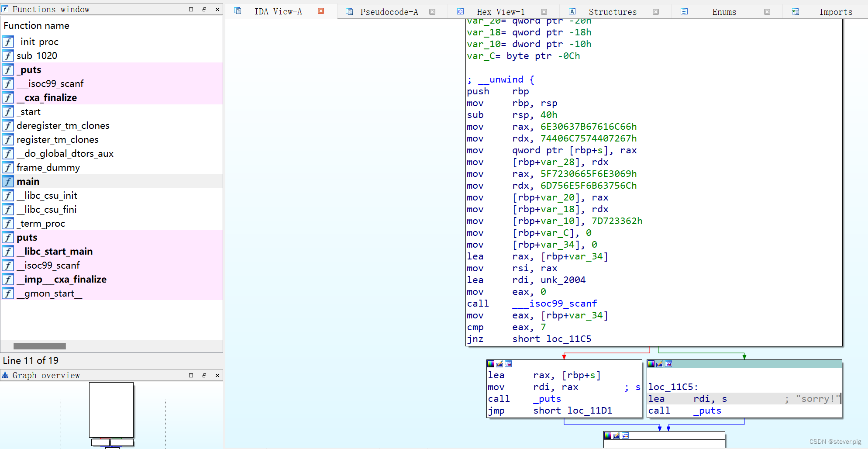868x449 pixels.
Task: Click the color icon on loc_11C5 node header
Action: coord(651,364)
